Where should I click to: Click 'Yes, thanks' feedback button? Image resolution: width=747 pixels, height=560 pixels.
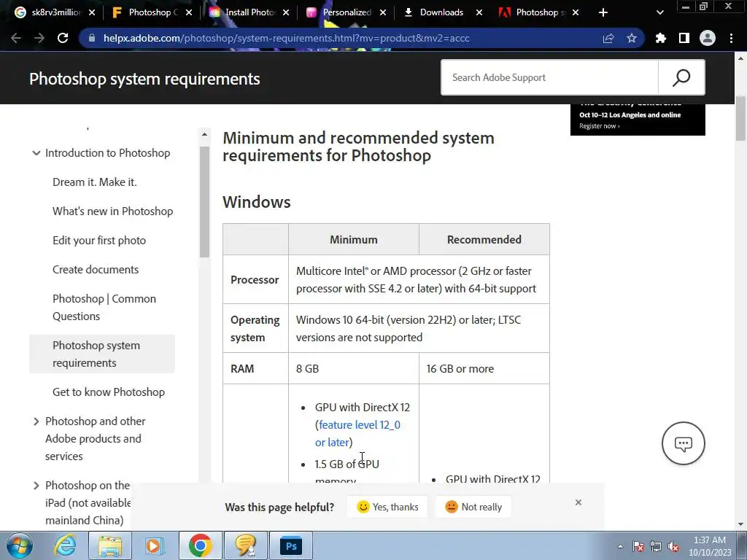(x=387, y=507)
